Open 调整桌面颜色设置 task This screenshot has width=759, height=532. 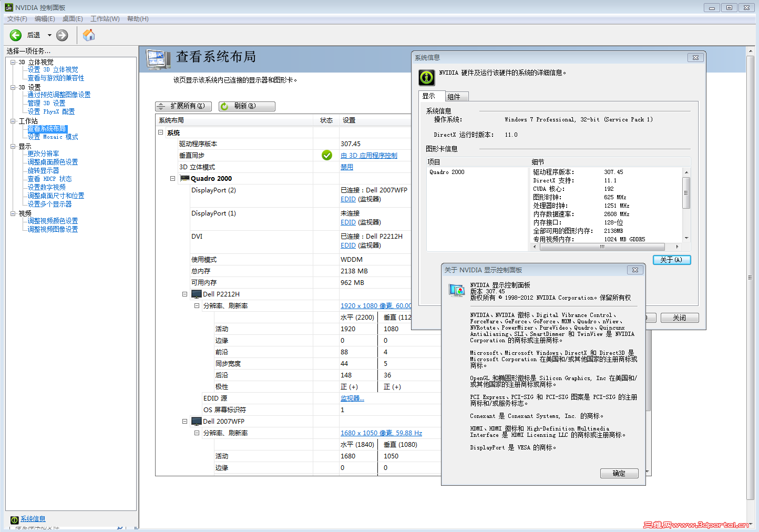[53, 162]
